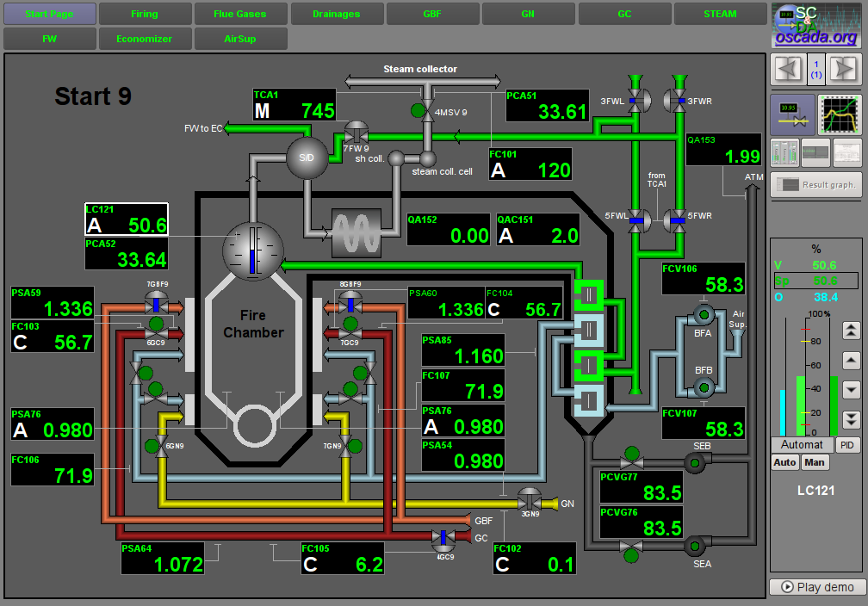The image size is (868, 606).
Task: Click the BFA air blower
Action: pyautogui.click(x=703, y=314)
